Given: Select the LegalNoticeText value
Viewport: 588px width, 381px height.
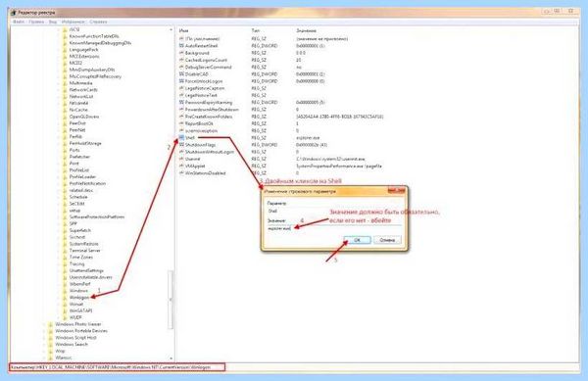Looking at the screenshot, I should 201,96.
